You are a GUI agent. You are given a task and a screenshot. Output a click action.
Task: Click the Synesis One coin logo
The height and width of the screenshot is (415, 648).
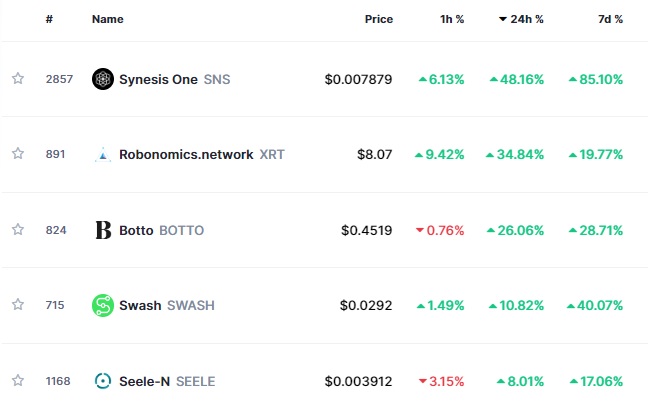point(102,79)
